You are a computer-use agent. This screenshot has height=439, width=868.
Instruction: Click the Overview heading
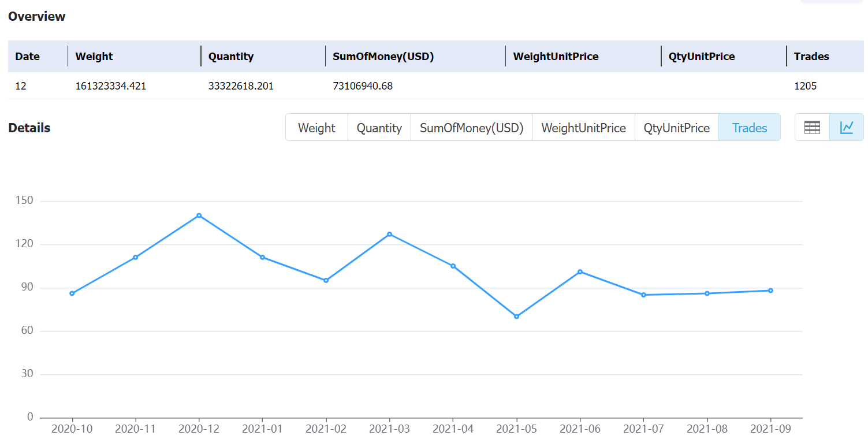37,17
